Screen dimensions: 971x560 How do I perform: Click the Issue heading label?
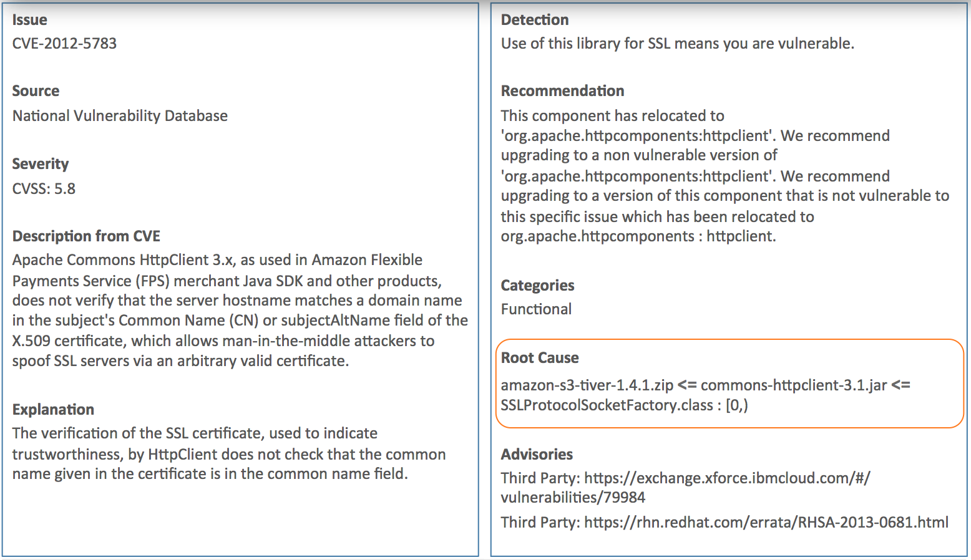pyautogui.click(x=29, y=20)
